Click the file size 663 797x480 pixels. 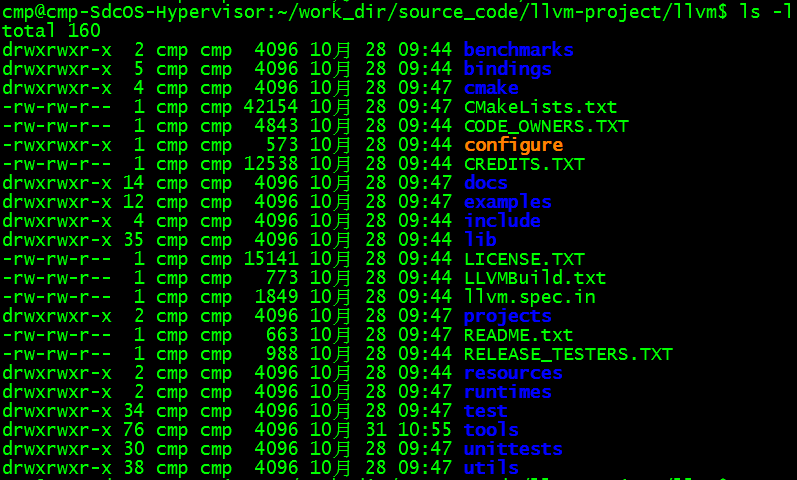coord(282,335)
